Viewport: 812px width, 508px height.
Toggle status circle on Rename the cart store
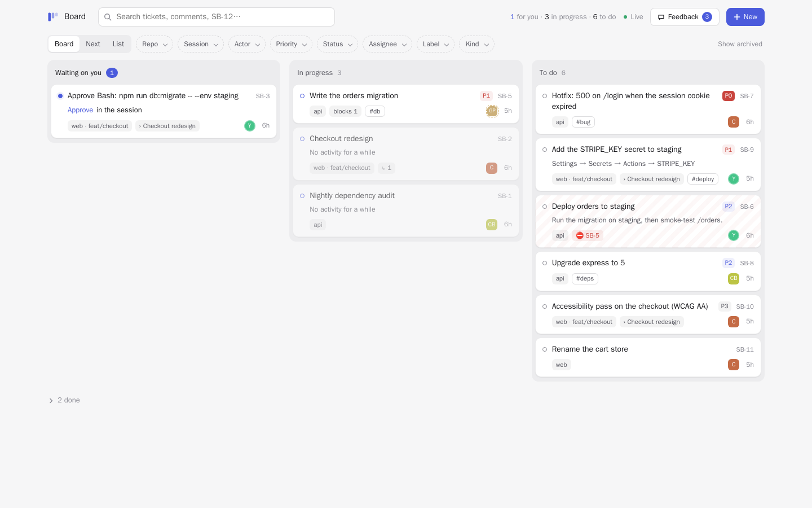click(x=545, y=349)
